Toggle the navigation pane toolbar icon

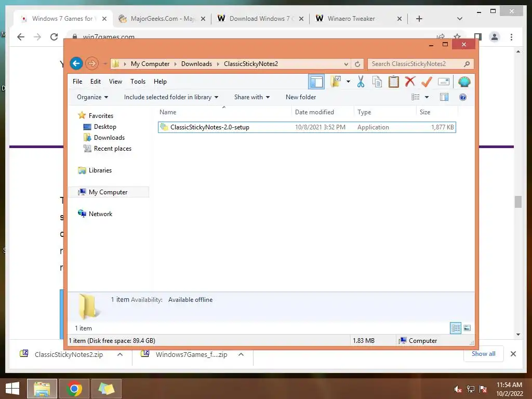tap(316, 82)
